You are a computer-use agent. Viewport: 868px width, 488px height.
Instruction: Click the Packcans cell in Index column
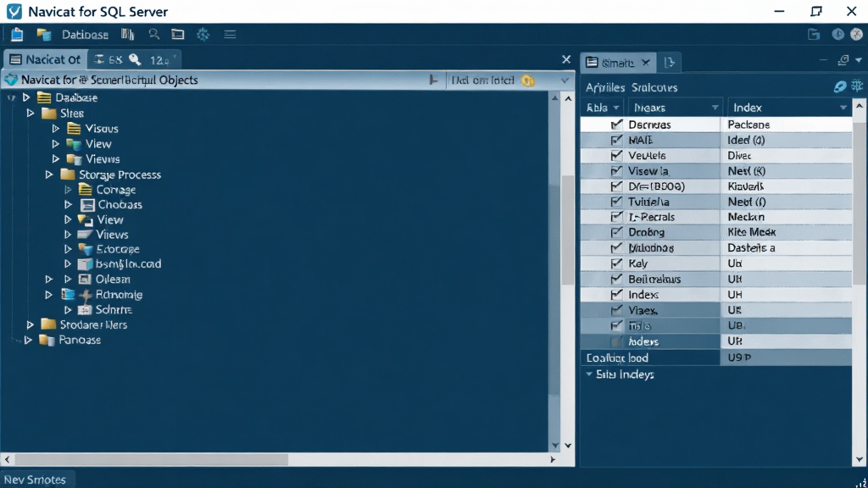[x=786, y=125]
